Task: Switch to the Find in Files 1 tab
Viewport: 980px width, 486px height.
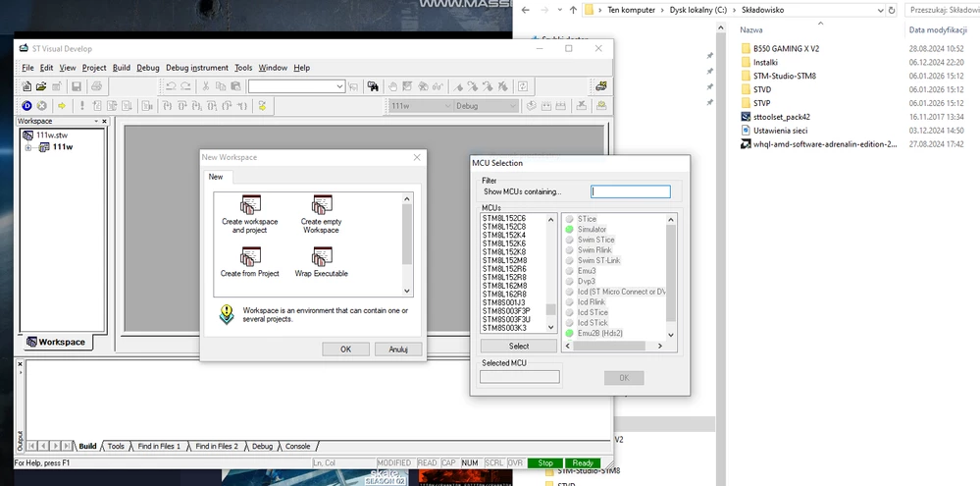Action: [159, 446]
